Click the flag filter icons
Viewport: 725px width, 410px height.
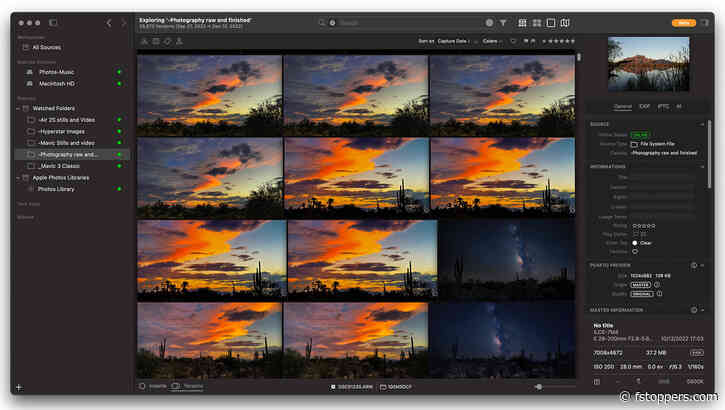click(529, 41)
